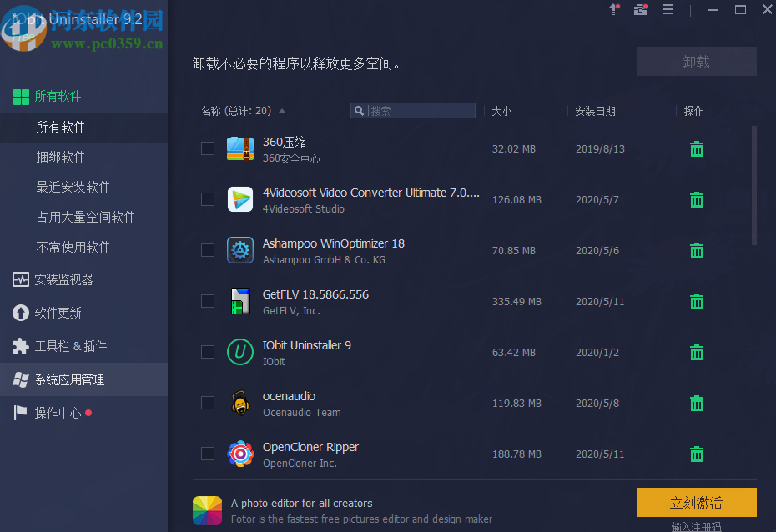The image size is (776, 532).
Task: Click the 输入注册码 registration link
Action: (696, 525)
